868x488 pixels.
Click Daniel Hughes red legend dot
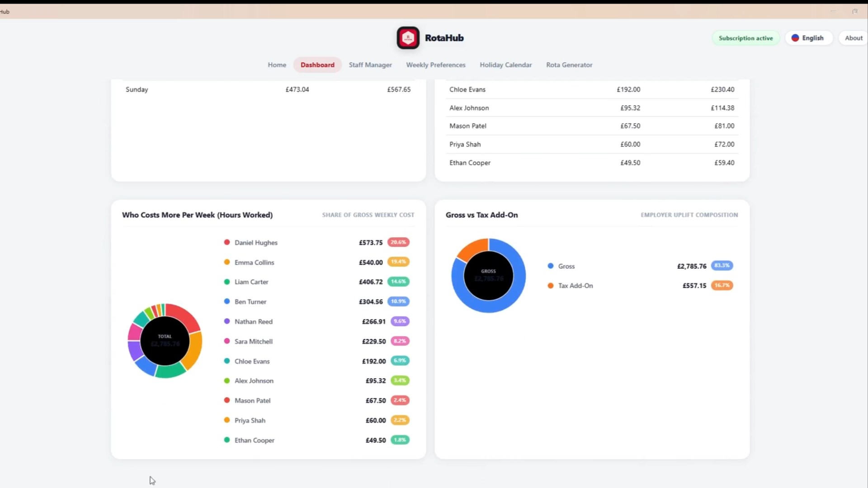(x=227, y=242)
